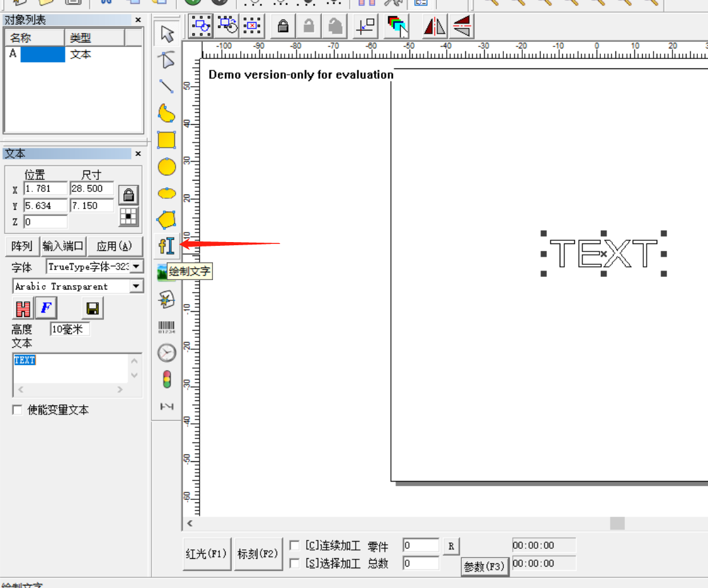Click the pick by pen colors icon

pos(397,26)
